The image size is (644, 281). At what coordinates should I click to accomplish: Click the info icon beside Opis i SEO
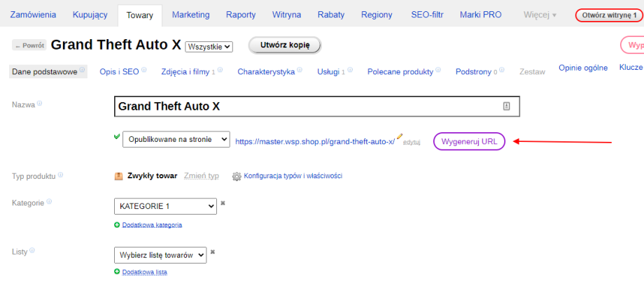[x=143, y=69]
